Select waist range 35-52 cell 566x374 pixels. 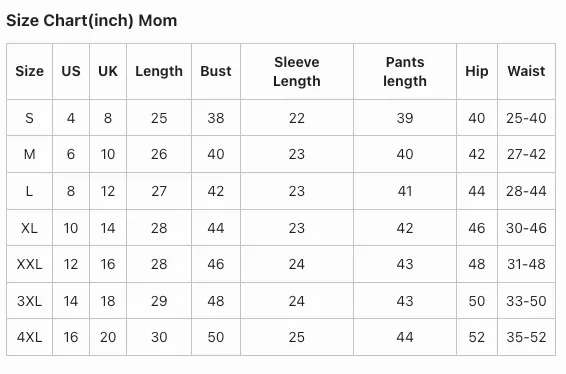(526, 337)
